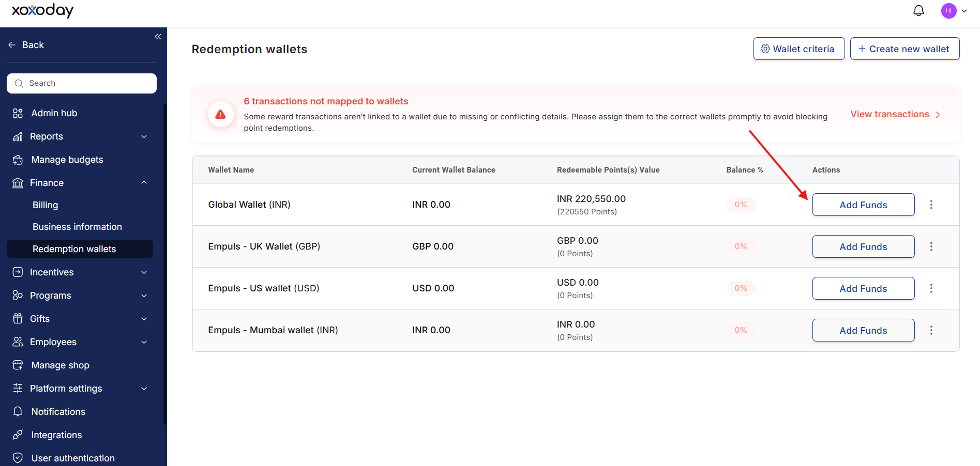The width and height of the screenshot is (980, 466).
Task: Expand the Gifts menu chevron
Action: (x=144, y=319)
